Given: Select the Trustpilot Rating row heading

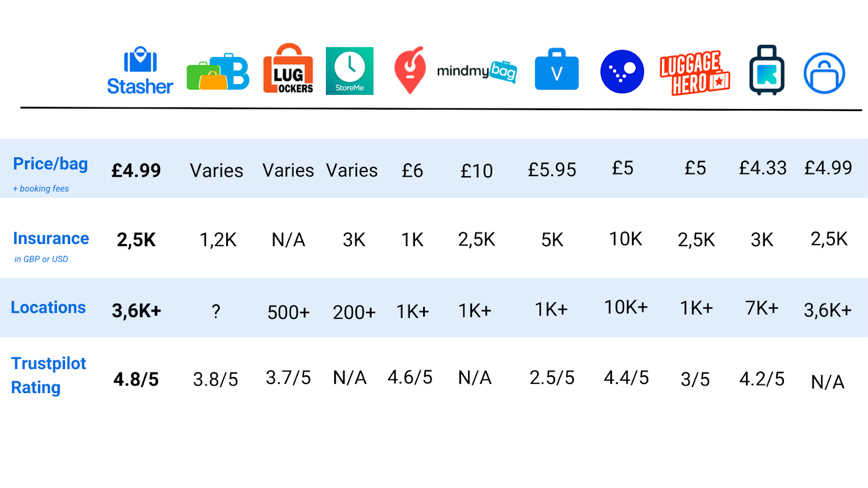Looking at the screenshot, I should [48, 375].
